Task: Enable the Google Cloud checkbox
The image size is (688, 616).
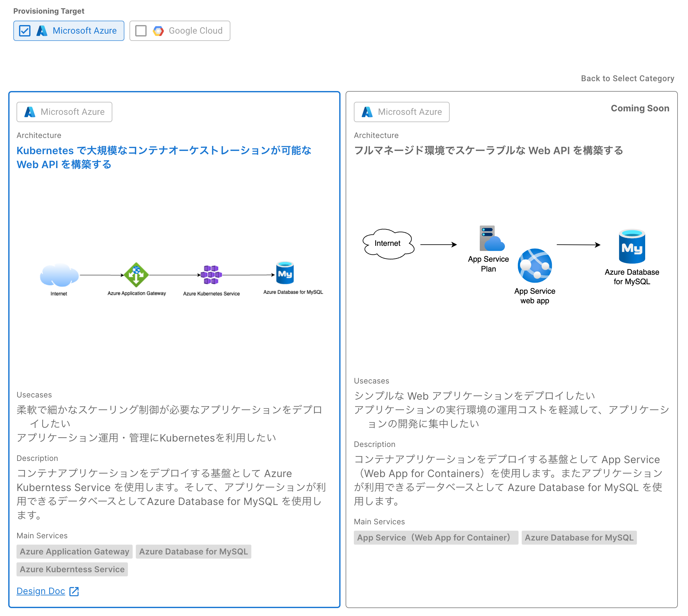Action: (141, 31)
